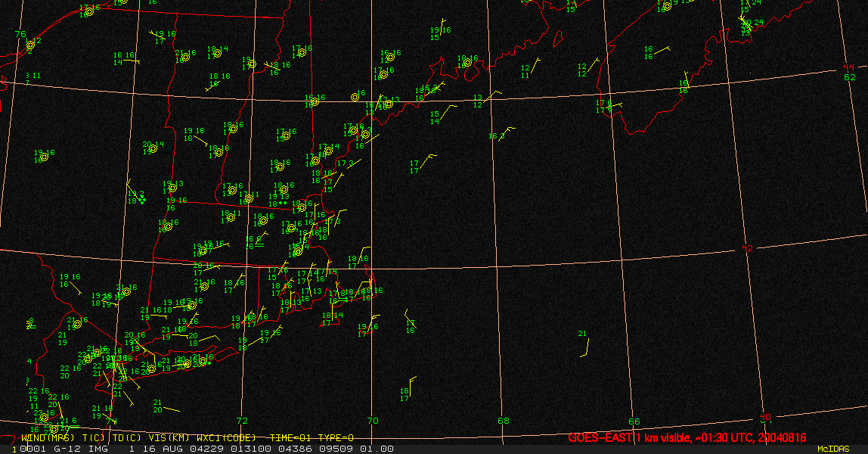The image size is (868, 454).
Task: Select the WXCI(CODE) legend label
Action: click(226, 438)
